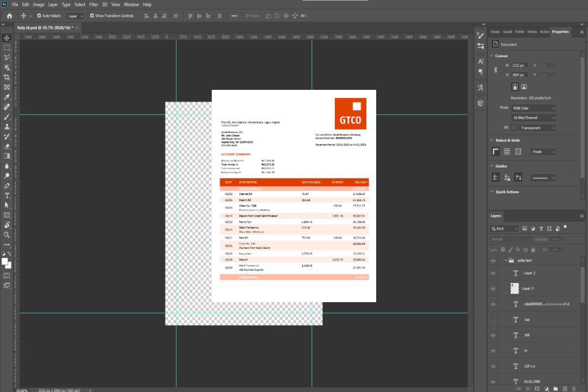Image resolution: width=588 pixels, height=392 pixels.
Task: Select the Move tool in the toolbox
Action: tap(7, 38)
